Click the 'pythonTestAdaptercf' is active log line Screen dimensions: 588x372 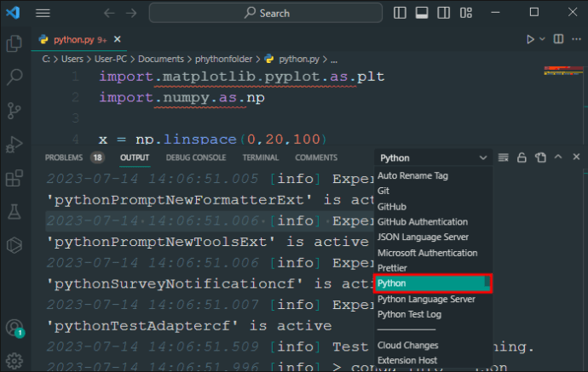(x=189, y=326)
